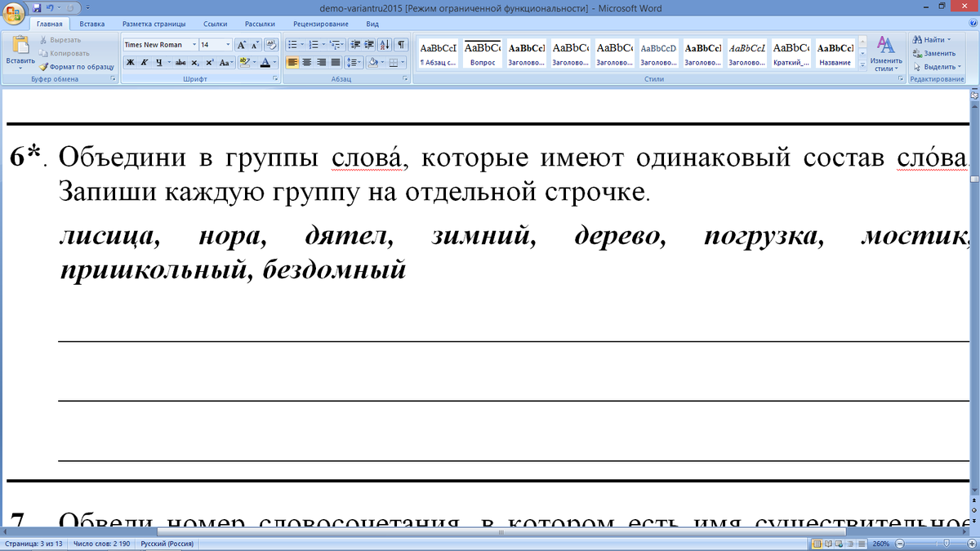Toggle show paragraph marks (¶)
The height and width of the screenshot is (551, 980).
pos(401,45)
